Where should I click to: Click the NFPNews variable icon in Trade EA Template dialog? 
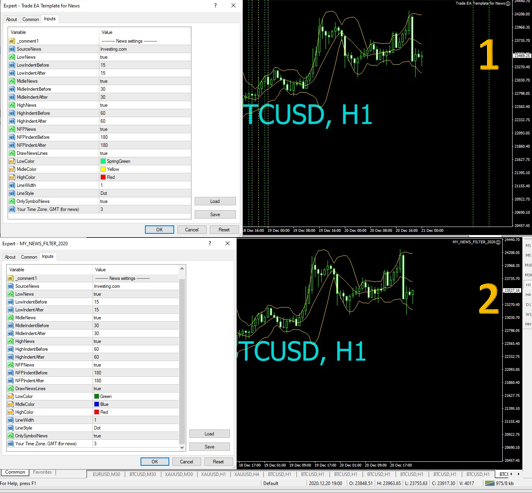coord(12,129)
